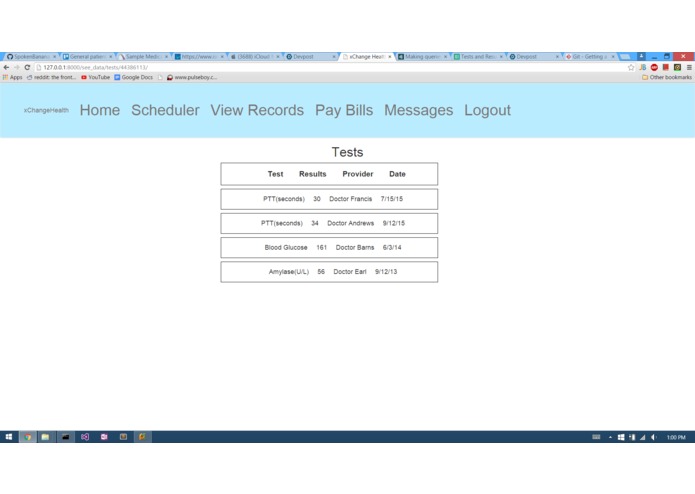Open the www.pulseboy bookmark
Viewport: 695px width, 494px height.
tap(191, 77)
